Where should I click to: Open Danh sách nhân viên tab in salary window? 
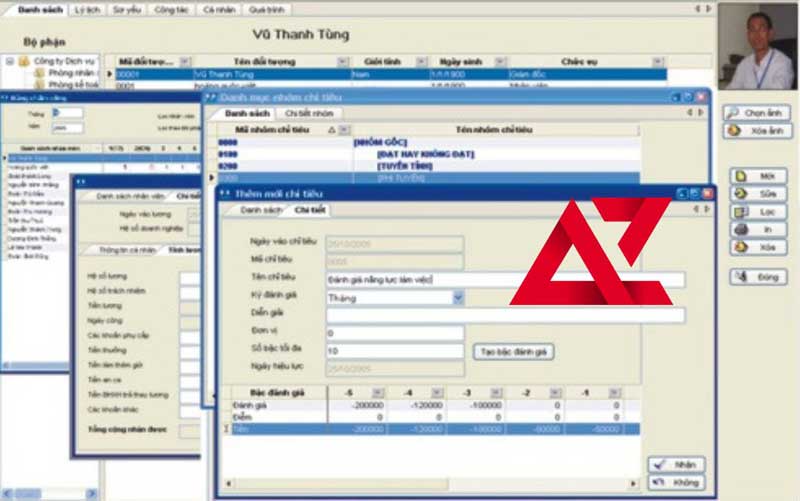click(x=130, y=196)
